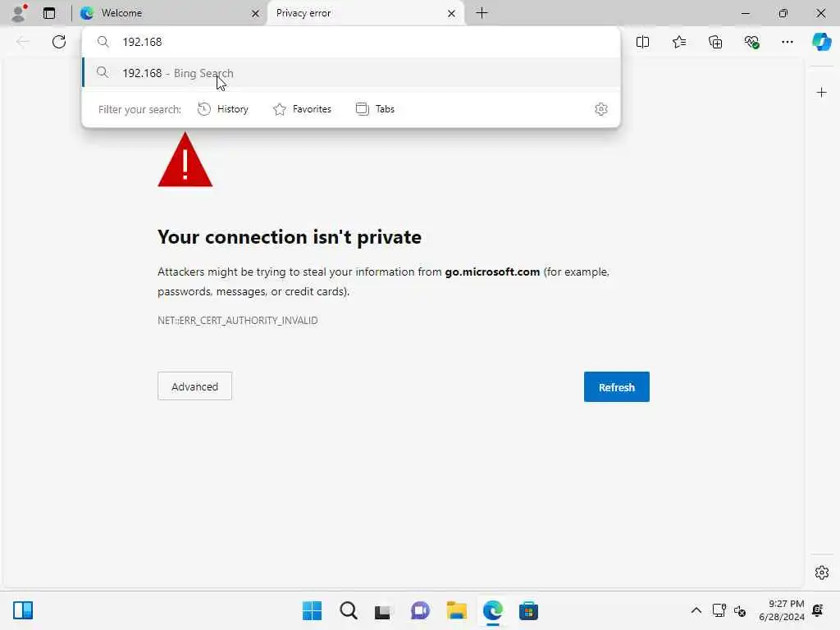Open Browser essentials heart icon
The height and width of the screenshot is (630, 840).
point(751,42)
